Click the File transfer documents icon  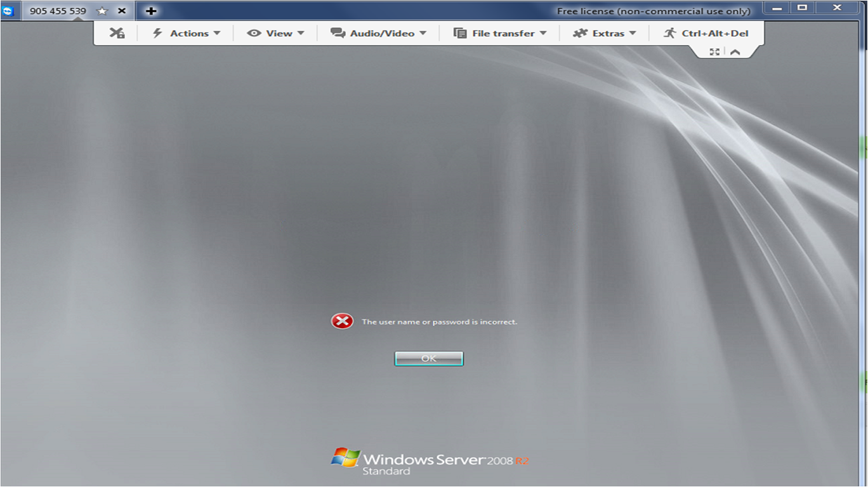(460, 33)
